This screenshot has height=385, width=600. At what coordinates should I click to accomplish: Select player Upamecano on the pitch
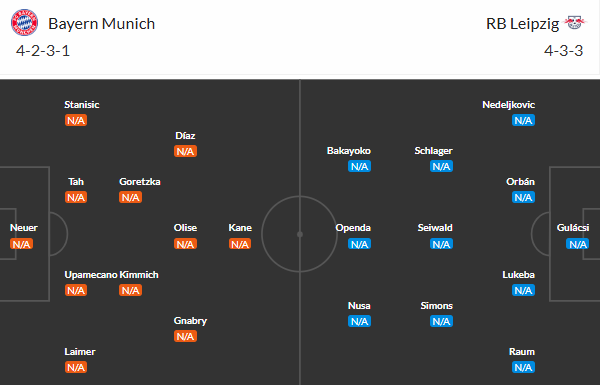coord(91,275)
